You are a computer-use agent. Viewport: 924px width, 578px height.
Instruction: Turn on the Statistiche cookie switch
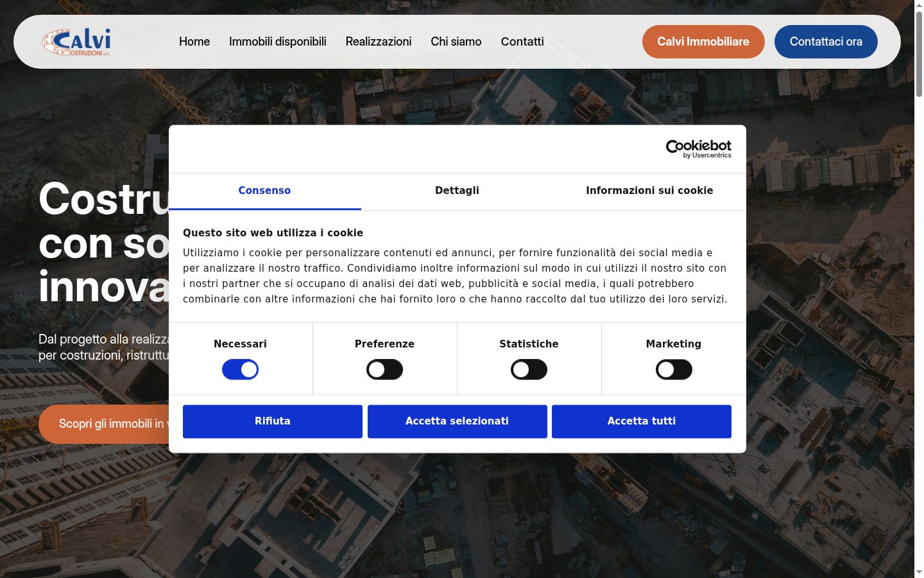pyautogui.click(x=529, y=369)
